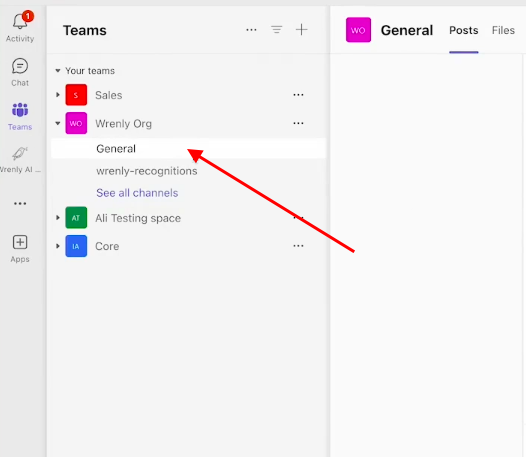Collapse the Your teams section
This screenshot has height=457, width=526.
pos(58,70)
